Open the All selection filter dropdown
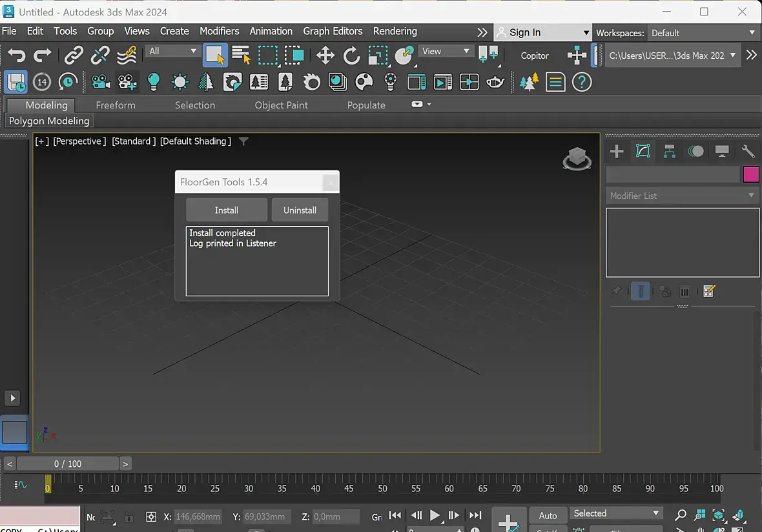The width and height of the screenshot is (762, 532). [172, 51]
